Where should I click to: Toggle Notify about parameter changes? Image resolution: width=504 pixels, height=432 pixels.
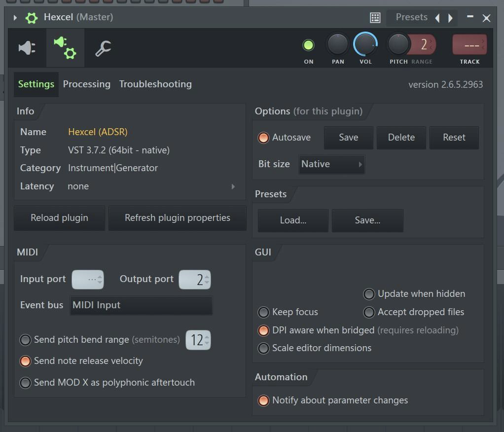coord(263,400)
